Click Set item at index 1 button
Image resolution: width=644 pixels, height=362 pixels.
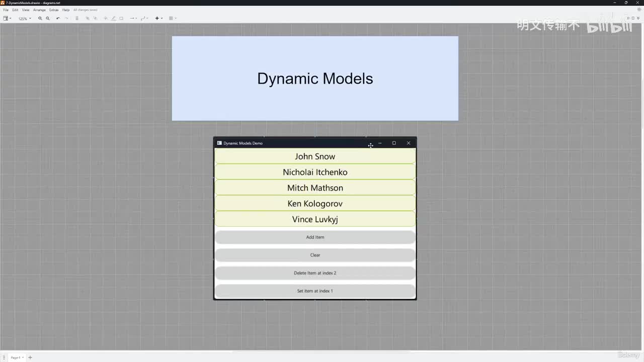[315, 291]
